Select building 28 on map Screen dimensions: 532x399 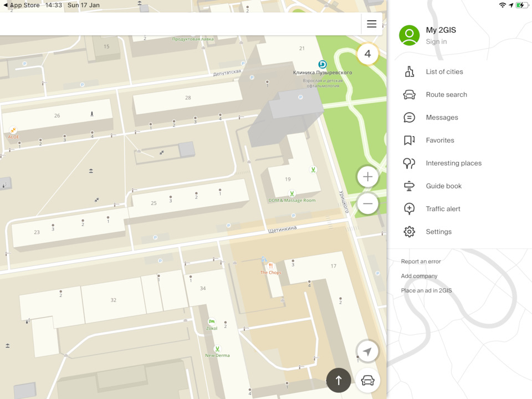tap(188, 98)
